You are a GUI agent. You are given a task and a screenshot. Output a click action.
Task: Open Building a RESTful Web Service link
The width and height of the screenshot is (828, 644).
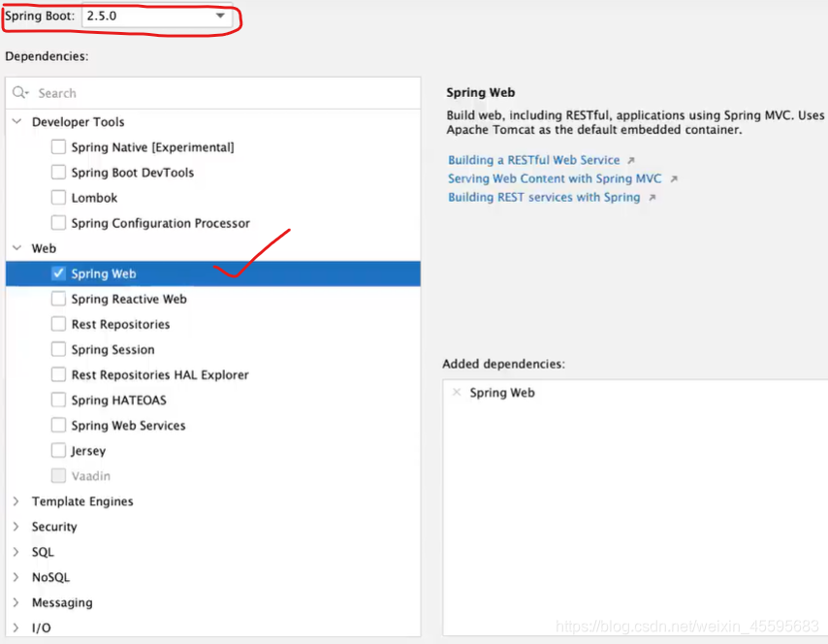534,160
